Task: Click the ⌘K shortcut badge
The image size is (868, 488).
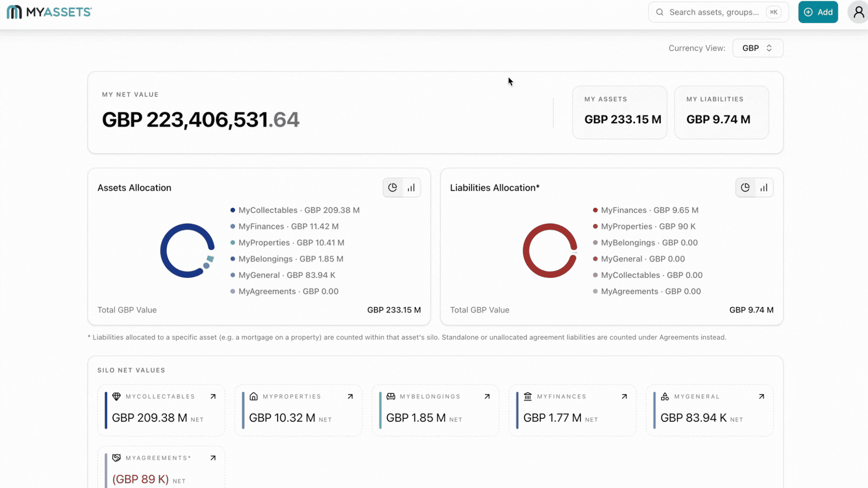Action: click(774, 12)
